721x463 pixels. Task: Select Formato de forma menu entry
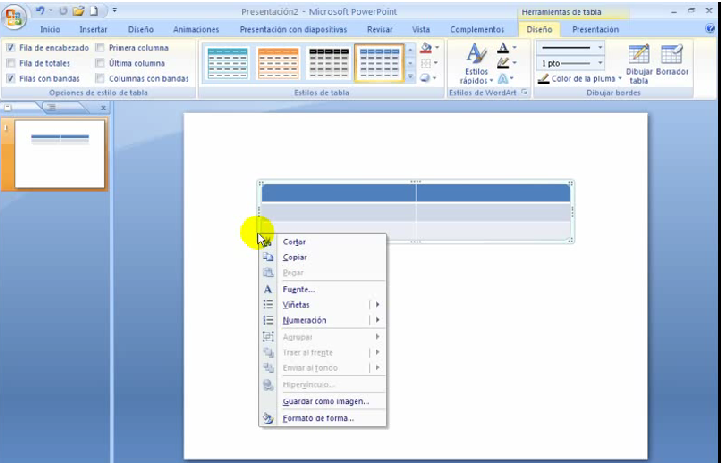(318, 418)
